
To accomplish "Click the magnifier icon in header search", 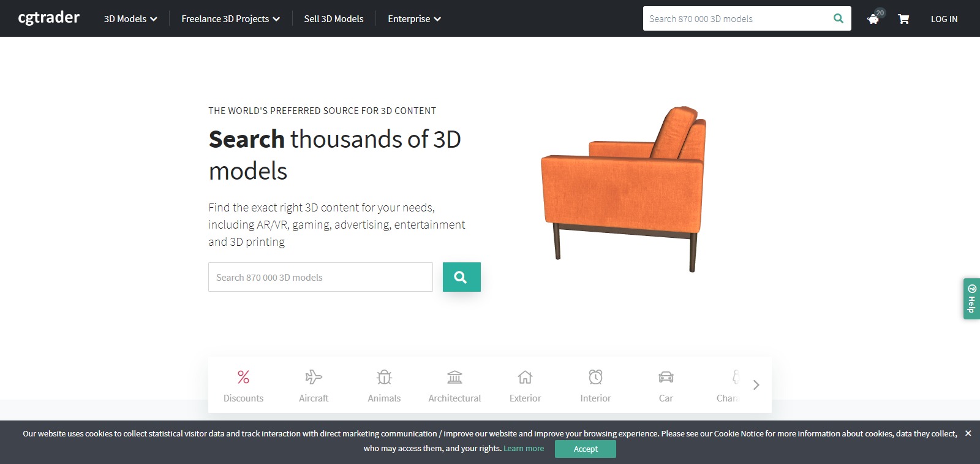I will tap(839, 18).
